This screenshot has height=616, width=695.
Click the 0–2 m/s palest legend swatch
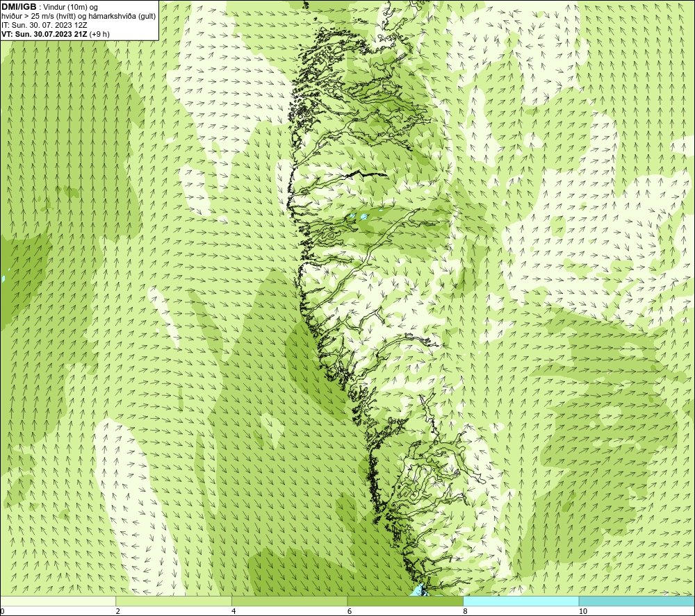(x=58, y=601)
